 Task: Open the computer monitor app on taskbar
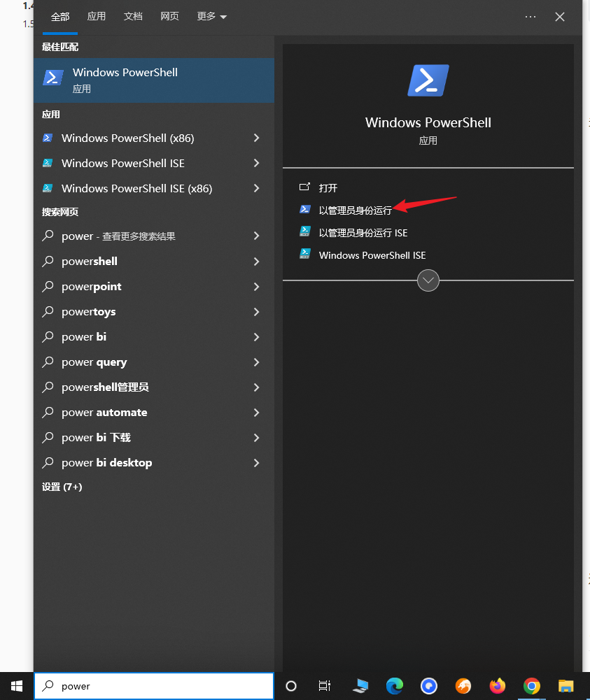pyautogui.click(x=360, y=686)
